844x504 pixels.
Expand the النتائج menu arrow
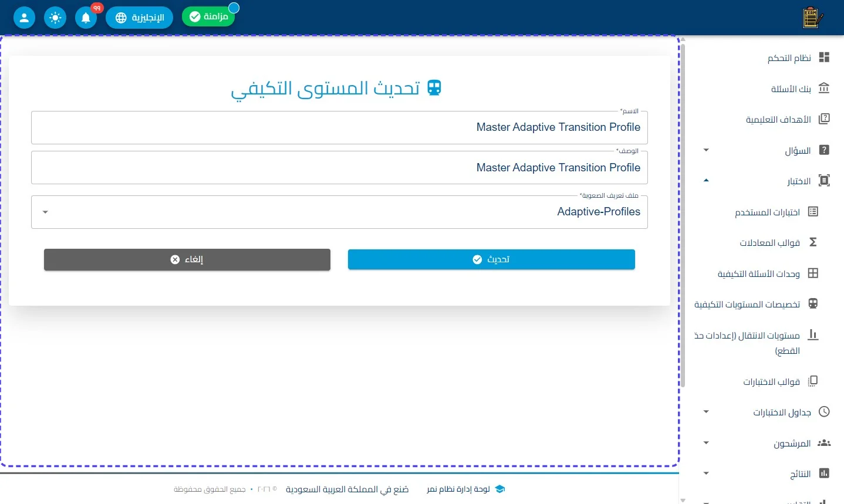[x=706, y=473]
